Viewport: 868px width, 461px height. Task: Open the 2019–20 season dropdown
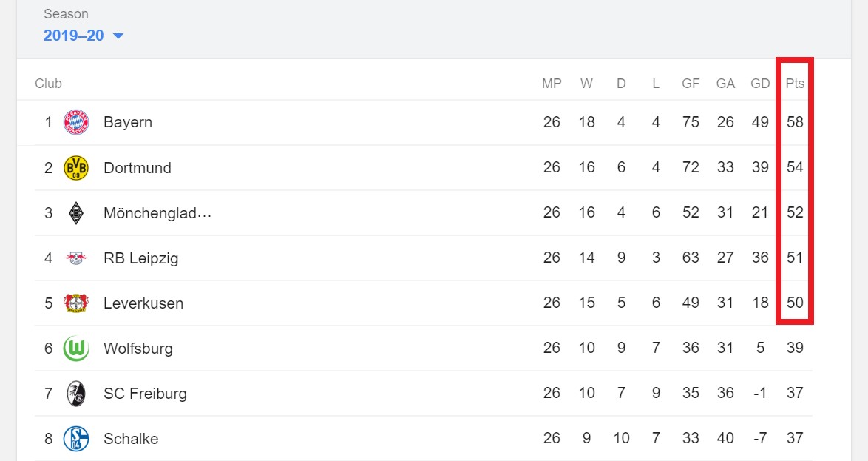(83, 36)
